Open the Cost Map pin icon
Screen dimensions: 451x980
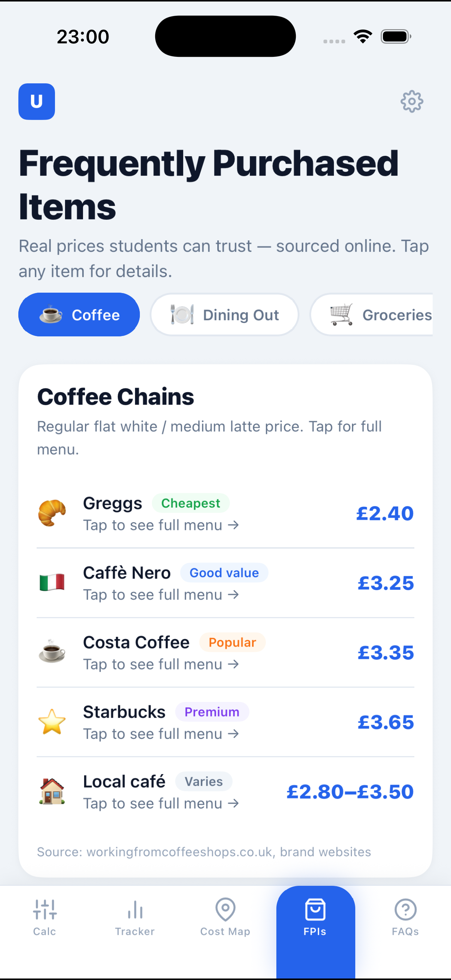tap(225, 910)
